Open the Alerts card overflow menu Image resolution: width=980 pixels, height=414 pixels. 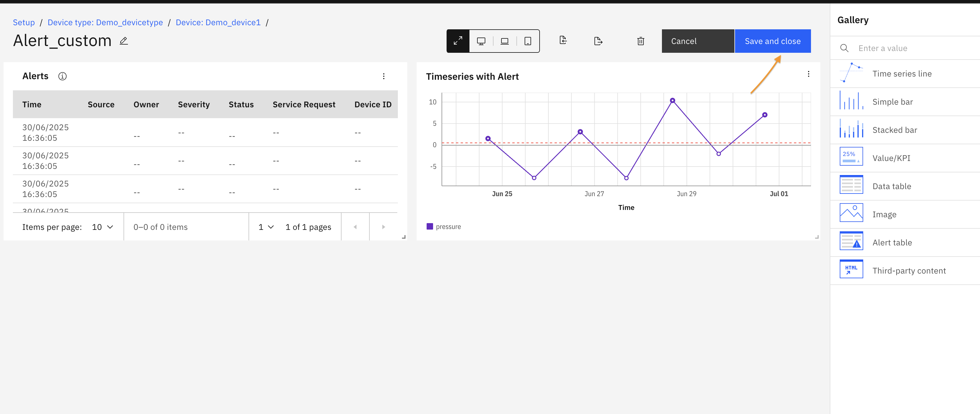click(383, 77)
